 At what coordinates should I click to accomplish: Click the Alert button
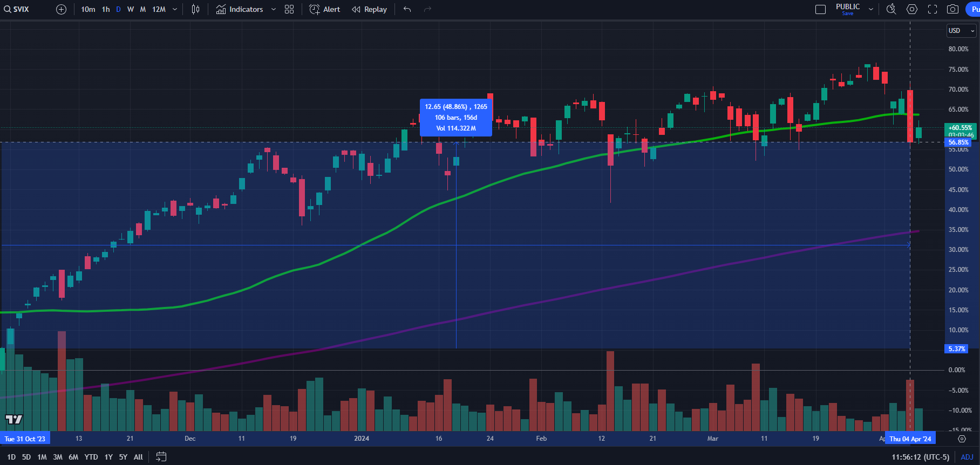point(325,9)
